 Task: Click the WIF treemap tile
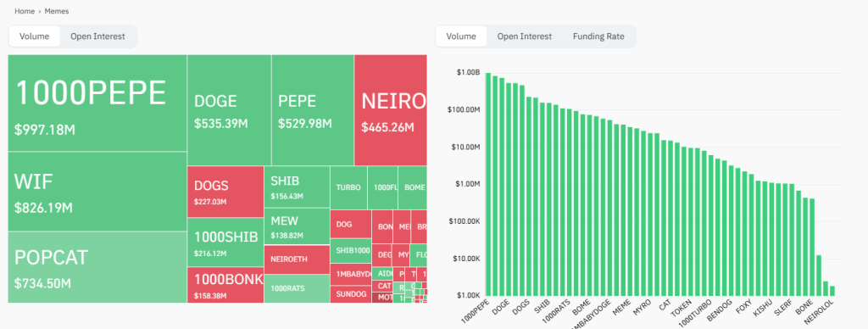[97, 192]
